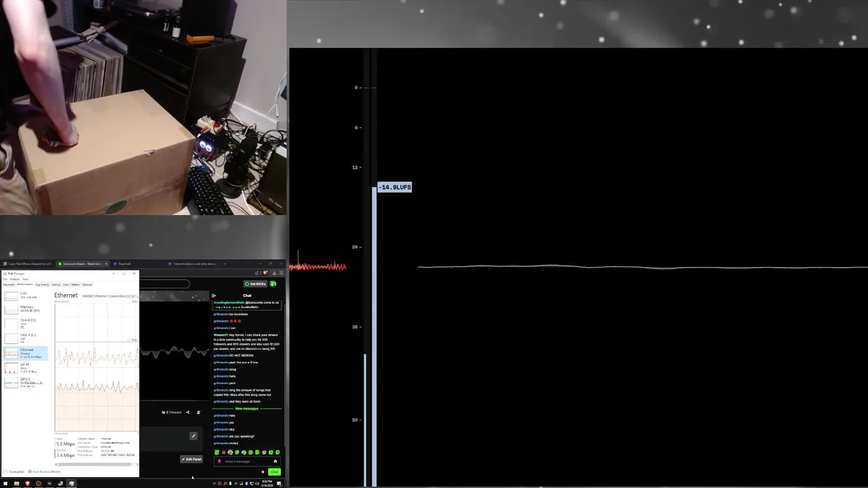Switch to the Users tab in Task Manager
The width and height of the screenshot is (868, 488).
[x=66, y=285]
